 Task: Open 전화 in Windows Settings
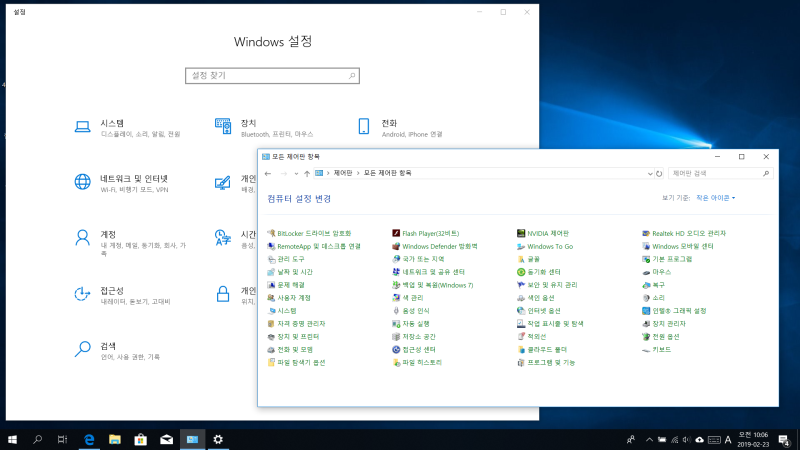pos(400,128)
